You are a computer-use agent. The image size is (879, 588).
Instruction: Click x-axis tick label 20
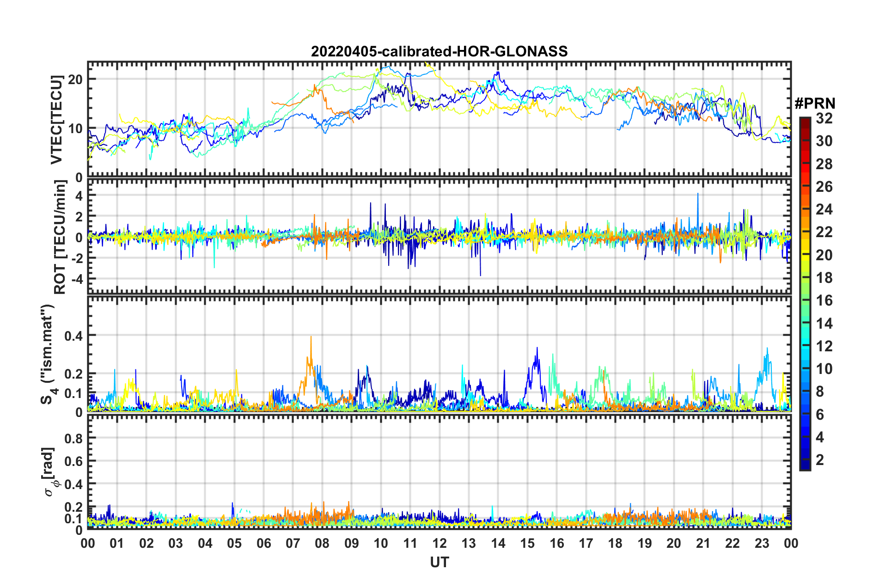pyautogui.click(x=674, y=543)
